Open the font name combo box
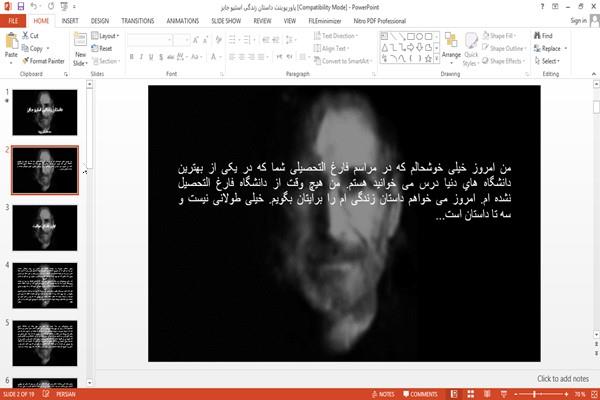This screenshot has width=600, height=400. (149, 40)
